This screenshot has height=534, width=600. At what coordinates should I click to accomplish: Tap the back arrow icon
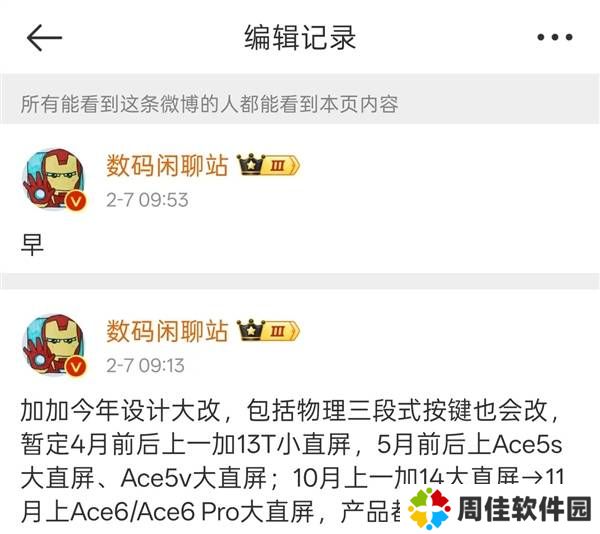tap(44, 38)
